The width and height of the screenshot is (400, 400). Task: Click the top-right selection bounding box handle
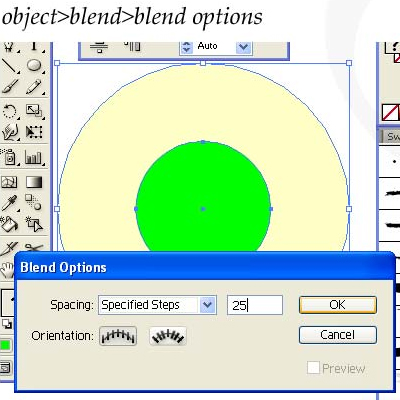pyautogui.click(x=349, y=63)
